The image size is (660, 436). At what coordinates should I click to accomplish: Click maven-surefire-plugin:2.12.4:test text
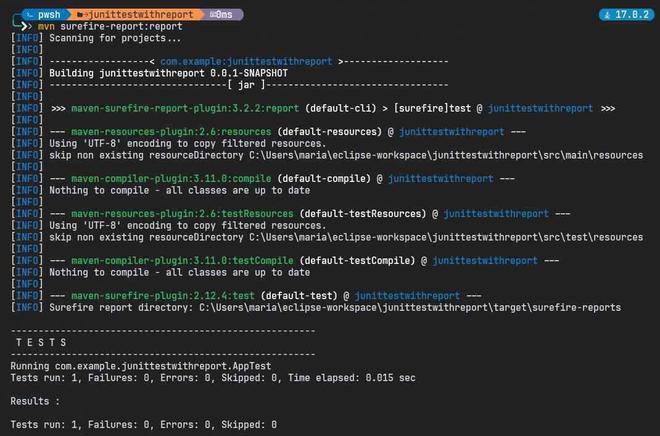[163, 296]
